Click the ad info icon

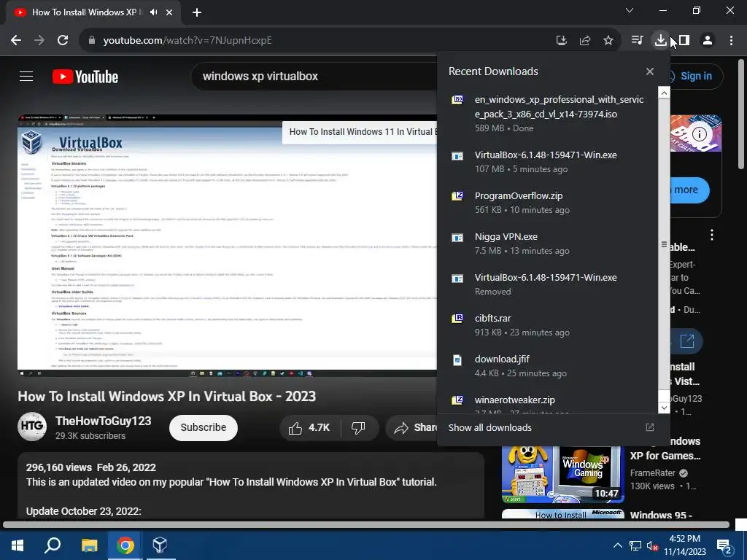[699, 134]
